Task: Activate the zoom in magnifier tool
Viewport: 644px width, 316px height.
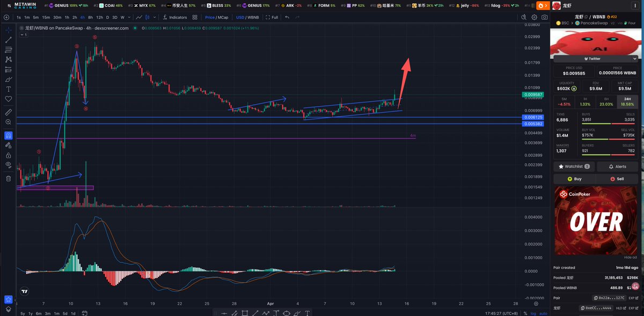Action: (9, 122)
